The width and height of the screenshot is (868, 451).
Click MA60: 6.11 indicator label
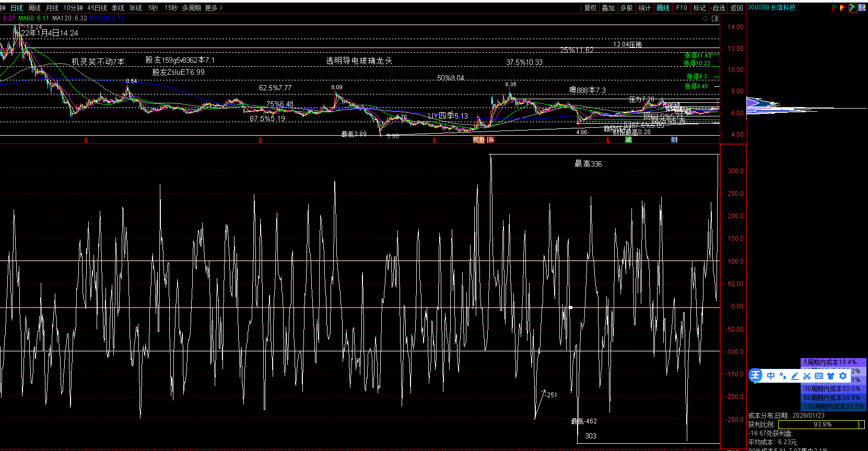(x=33, y=18)
